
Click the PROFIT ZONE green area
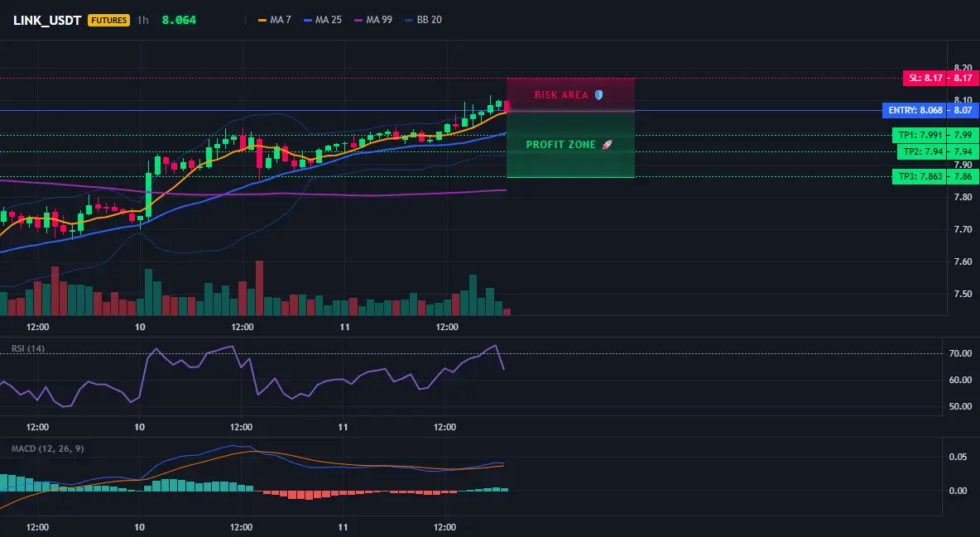pos(570,145)
